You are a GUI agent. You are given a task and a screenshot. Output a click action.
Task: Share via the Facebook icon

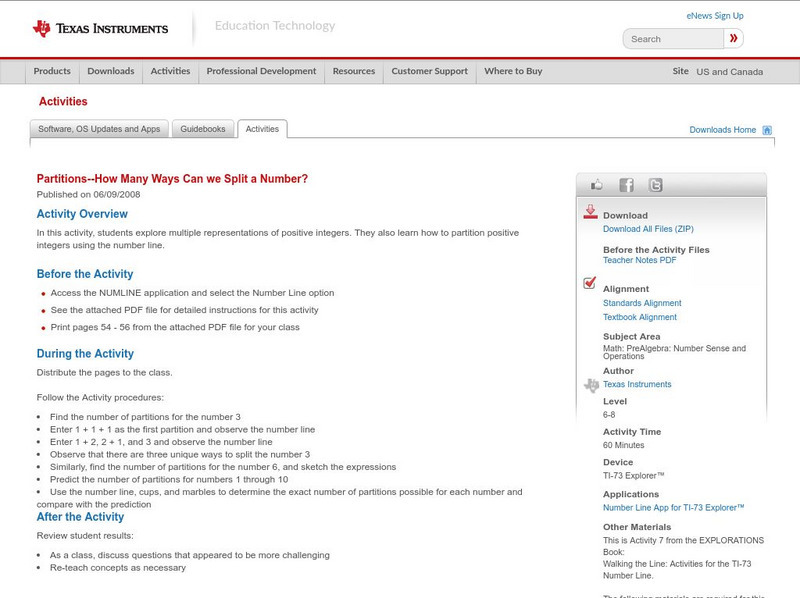626,185
